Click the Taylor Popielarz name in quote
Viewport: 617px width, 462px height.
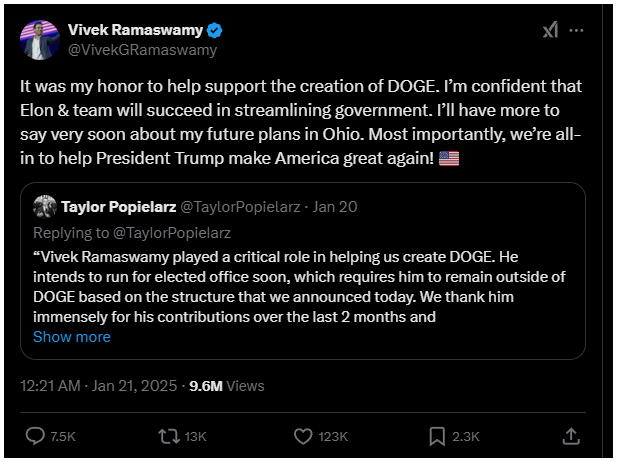pos(118,207)
